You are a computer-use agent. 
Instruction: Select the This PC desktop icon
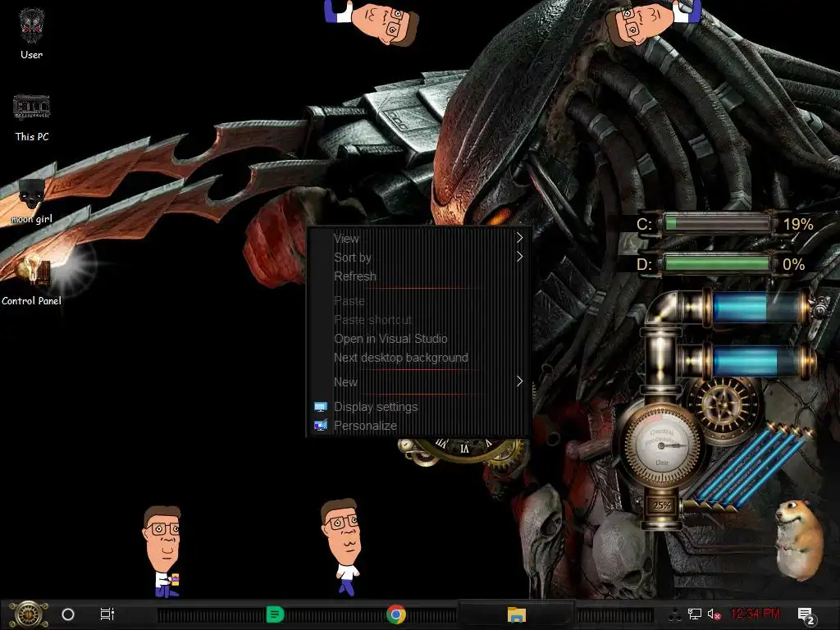pyautogui.click(x=32, y=118)
